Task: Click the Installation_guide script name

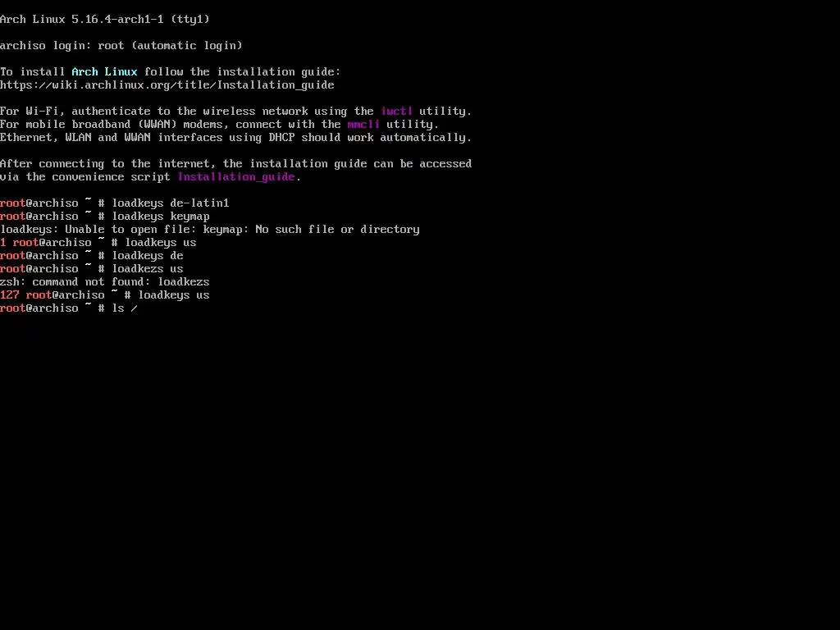Action: tap(236, 177)
